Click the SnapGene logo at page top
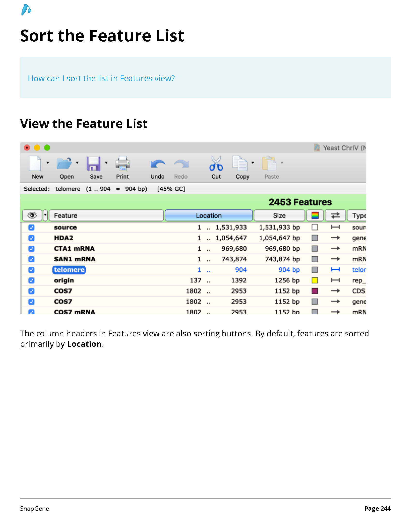Screen dimensions: 411x532 [x=26, y=10]
